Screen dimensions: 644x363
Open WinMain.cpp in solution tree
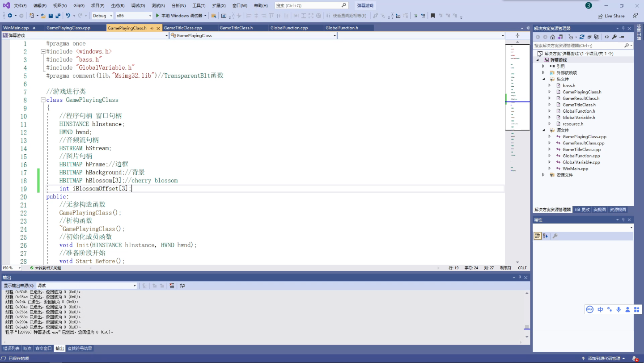pyautogui.click(x=575, y=169)
